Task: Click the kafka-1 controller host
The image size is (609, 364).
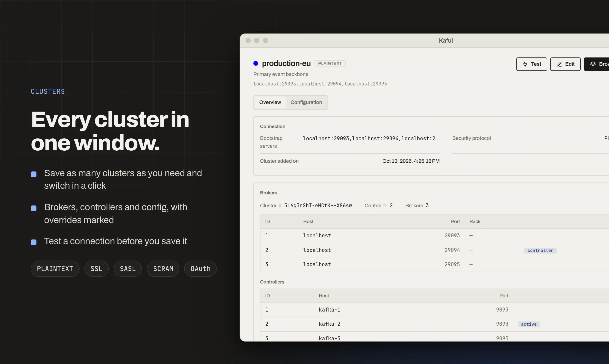Action: (329, 310)
